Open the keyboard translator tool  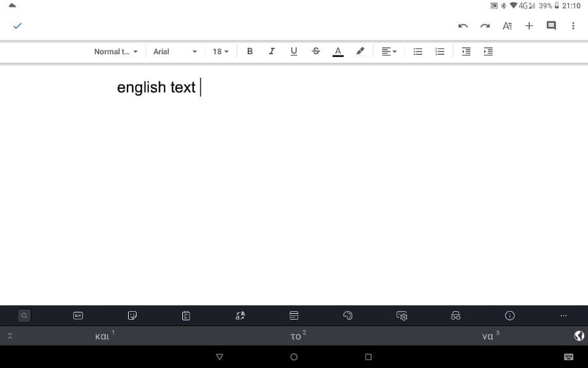click(240, 316)
